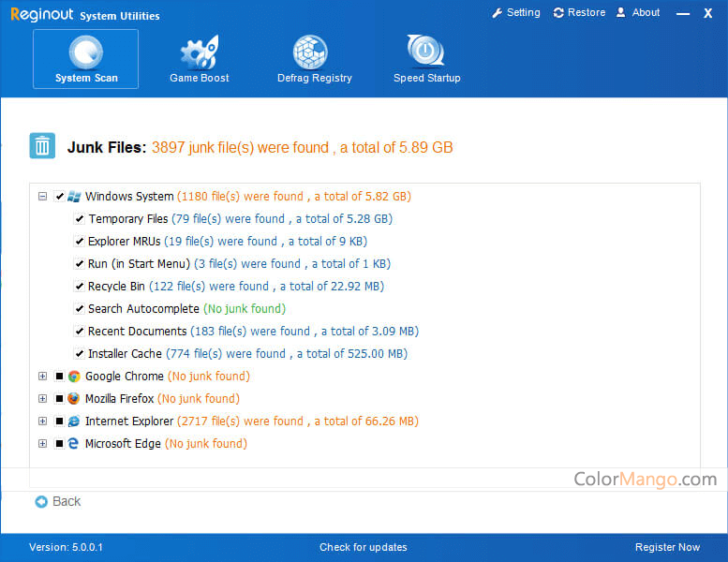Select the Explorer MRUs row text

[228, 242]
